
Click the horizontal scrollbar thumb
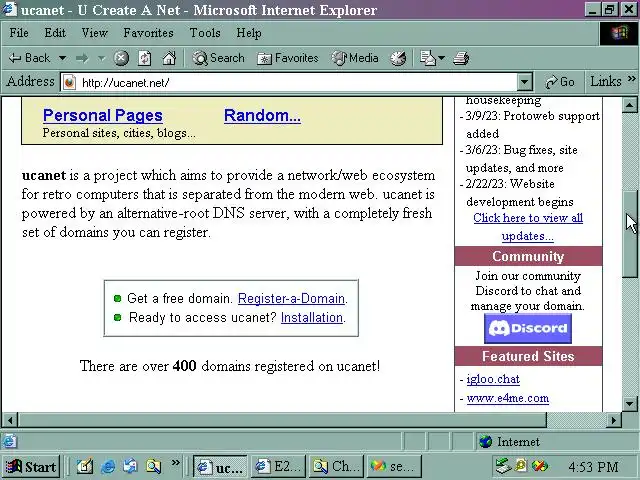[x=282, y=420]
